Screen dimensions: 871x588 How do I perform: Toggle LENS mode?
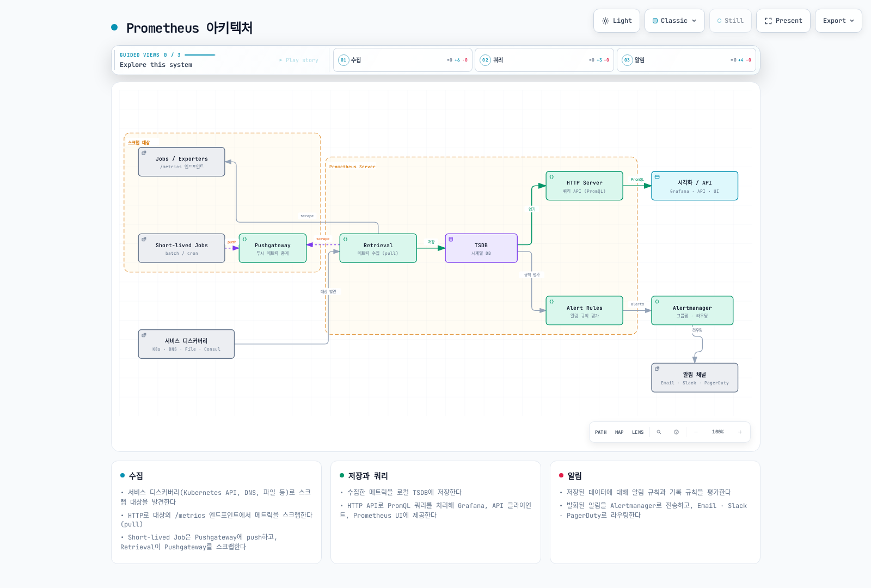638,432
